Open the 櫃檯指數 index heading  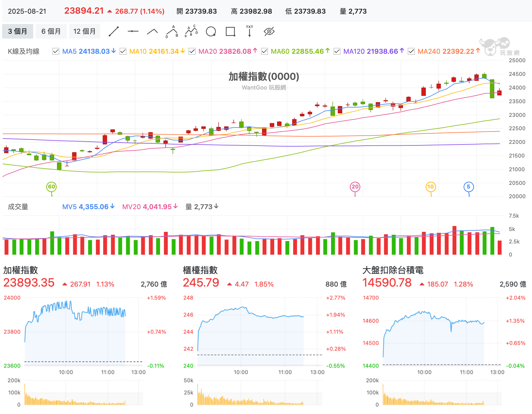pyautogui.click(x=200, y=270)
